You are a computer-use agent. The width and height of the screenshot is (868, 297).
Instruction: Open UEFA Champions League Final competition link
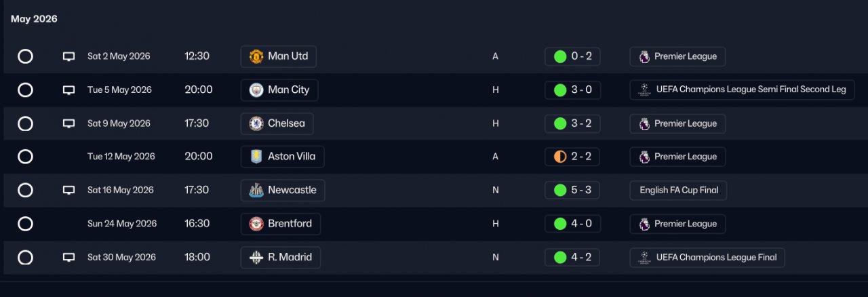click(x=707, y=257)
